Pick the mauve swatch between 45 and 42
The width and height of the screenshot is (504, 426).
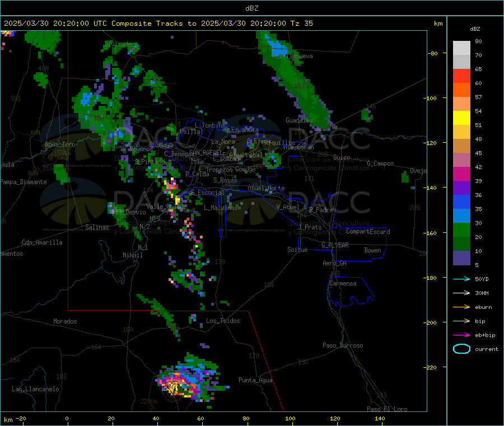pos(461,160)
